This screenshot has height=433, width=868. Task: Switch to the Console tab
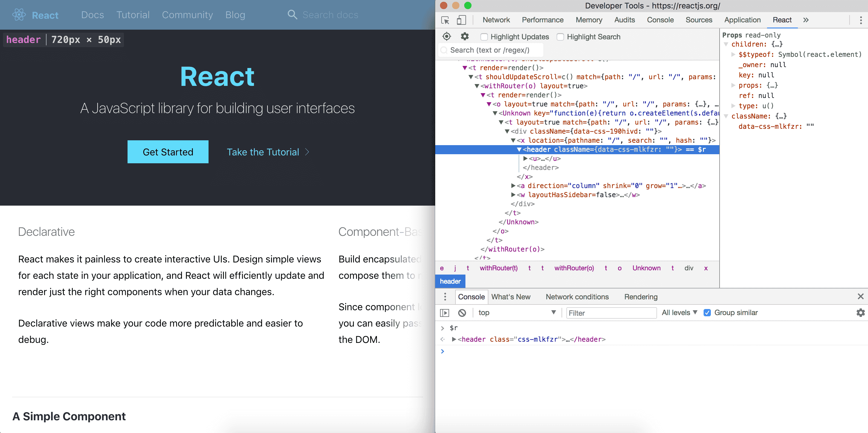[x=660, y=20]
